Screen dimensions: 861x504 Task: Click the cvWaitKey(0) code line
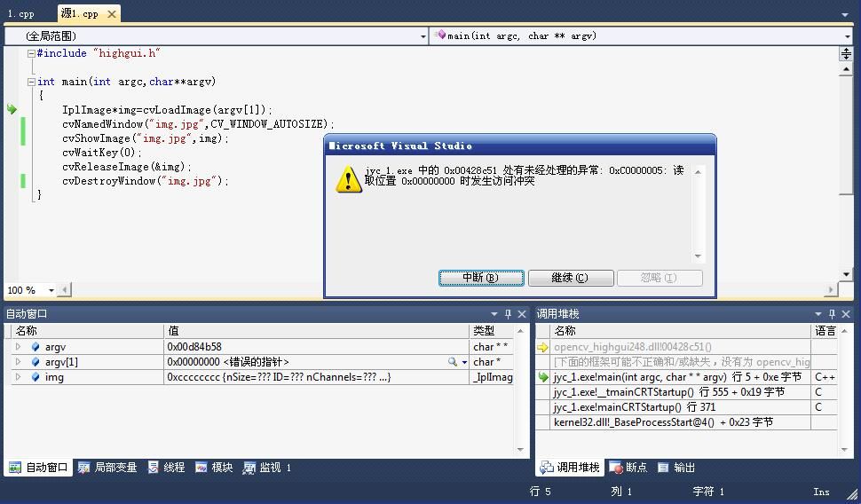(x=101, y=153)
